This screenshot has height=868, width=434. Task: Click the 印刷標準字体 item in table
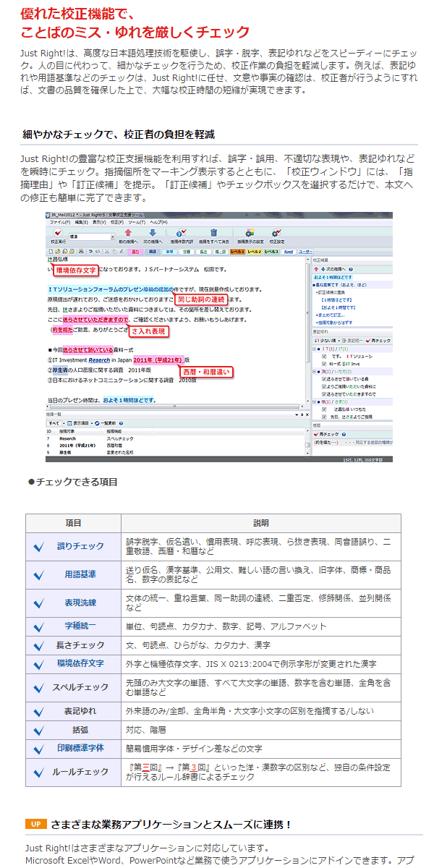[80, 749]
